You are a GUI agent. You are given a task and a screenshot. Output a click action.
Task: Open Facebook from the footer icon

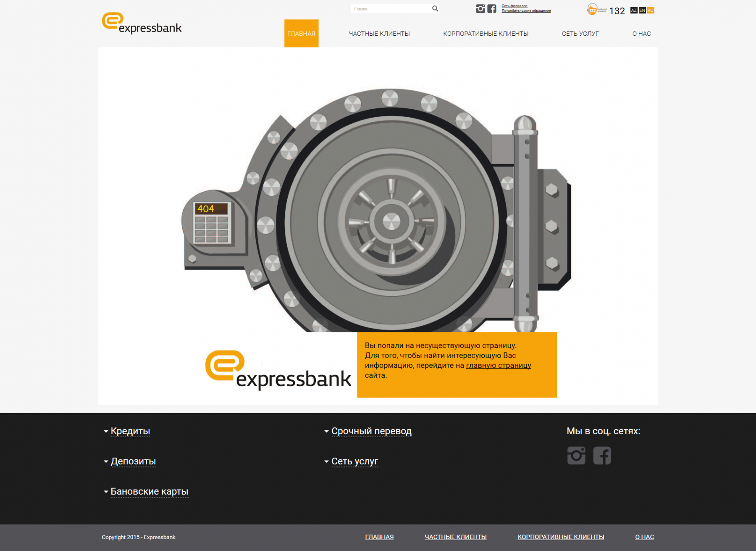pyautogui.click(x=602, y=456)
